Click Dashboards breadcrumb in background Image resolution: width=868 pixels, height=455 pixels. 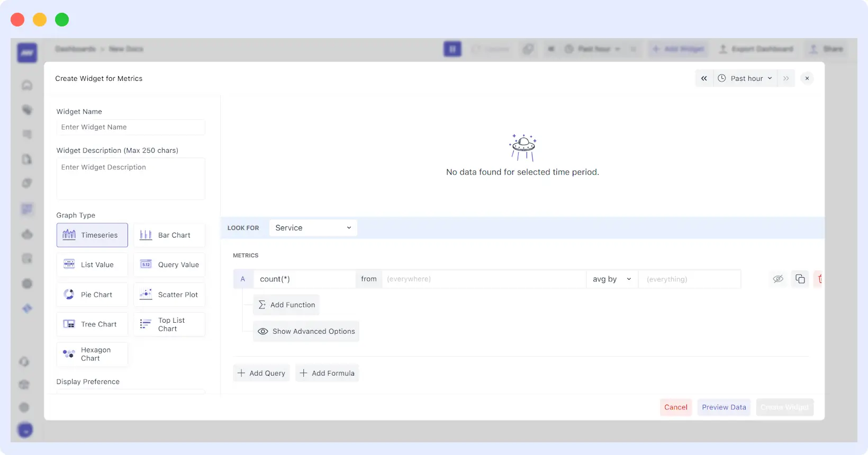click(x=76, y=49)
